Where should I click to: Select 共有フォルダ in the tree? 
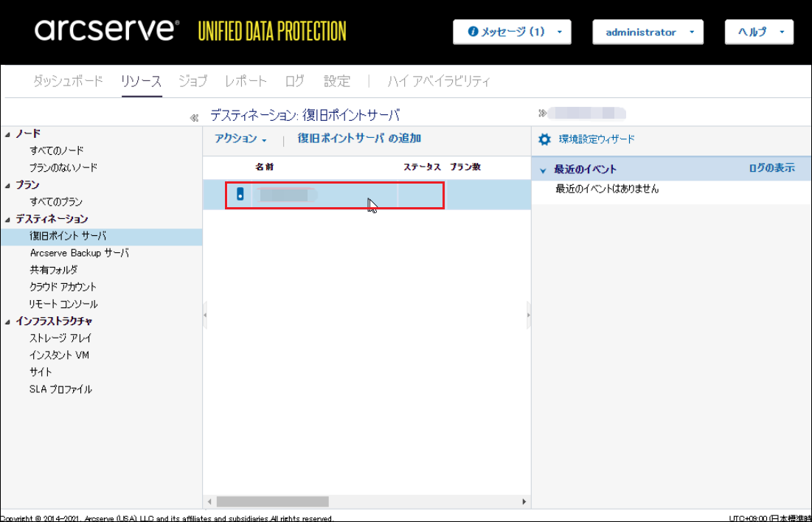click(53, 270)
